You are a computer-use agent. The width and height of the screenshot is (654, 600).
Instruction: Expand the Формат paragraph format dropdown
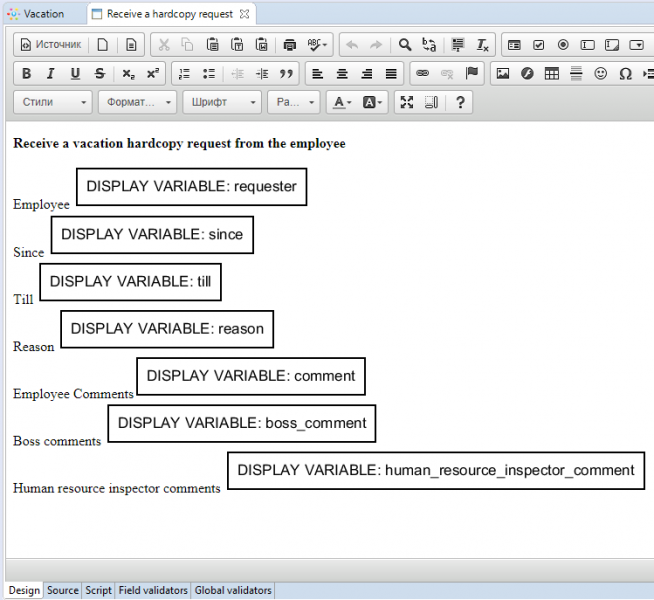pos(137,103)
